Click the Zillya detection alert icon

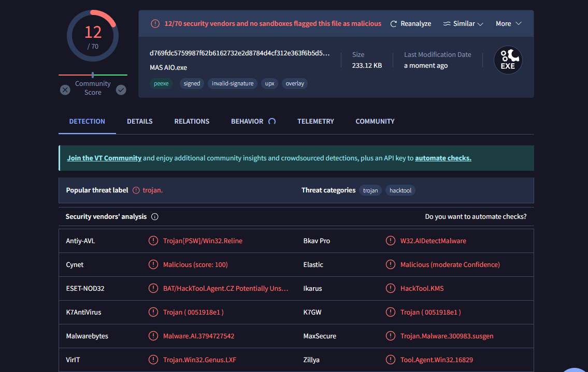pos(391,360)
